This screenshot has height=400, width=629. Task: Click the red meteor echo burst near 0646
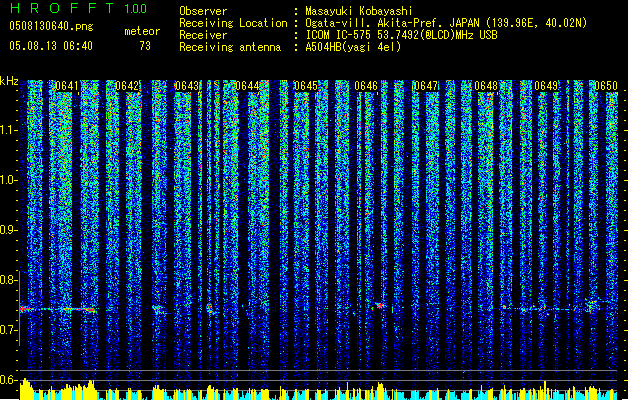click(x=379, y=306)
